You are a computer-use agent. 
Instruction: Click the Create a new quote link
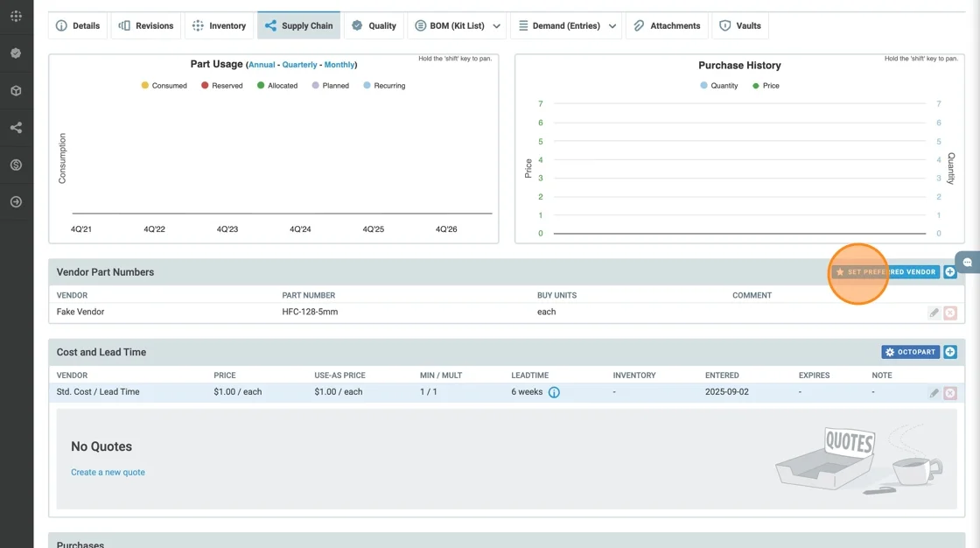click(x=108, y=472)
